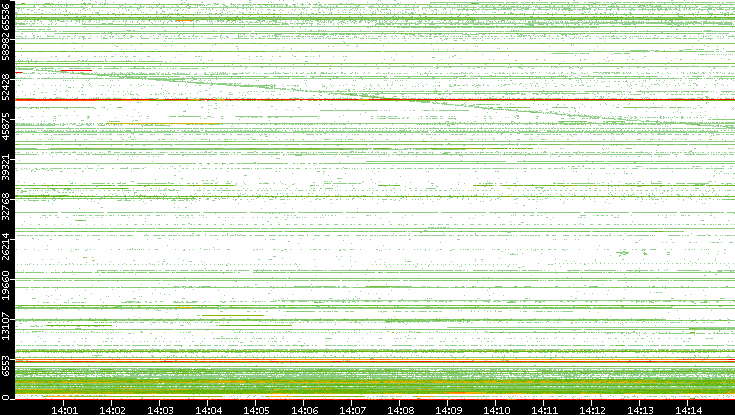735x415 pixels.
Task: Click the 65536 label on vertical axis
Action: 7,18
